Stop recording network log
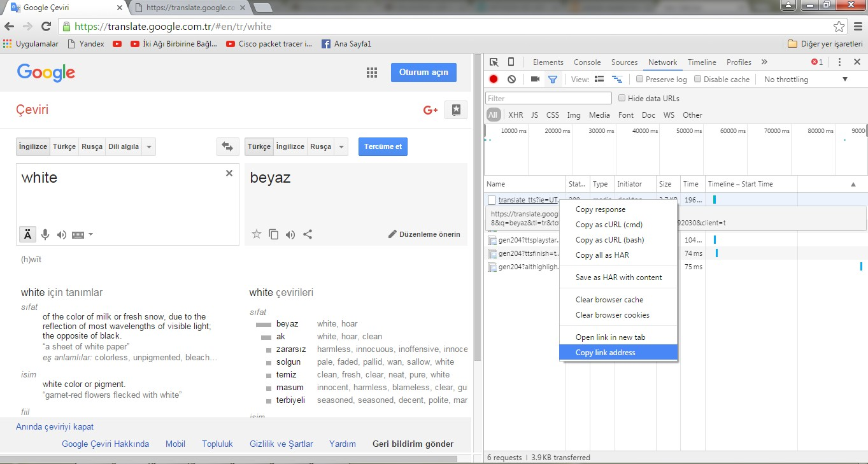This screenshot has height=464, width=868. 494,80
